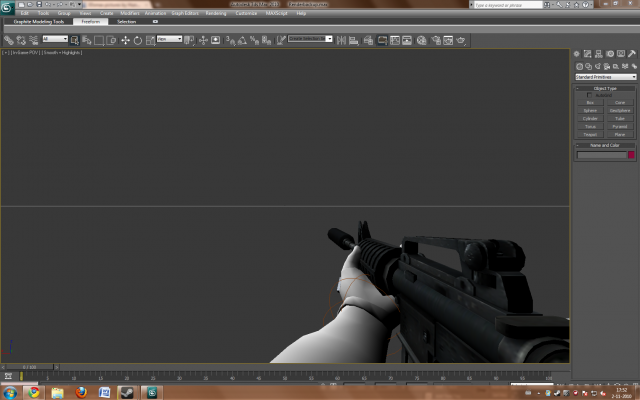Click the Render Production teapot icon
Screen dimensions: 640x400
point(461,40)
